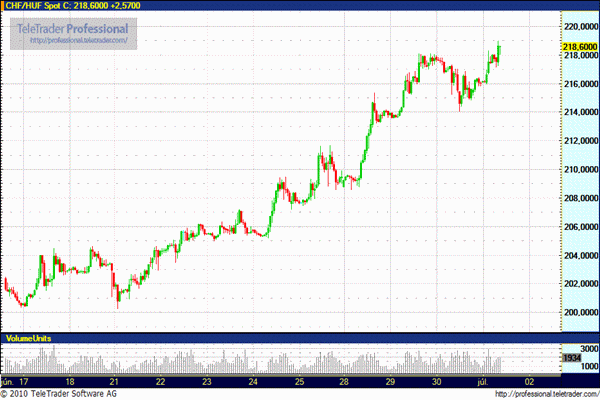Screen dimensions: 600x400
Task: Click the 208,0000 price axis label
Action: tap(581, 198)
